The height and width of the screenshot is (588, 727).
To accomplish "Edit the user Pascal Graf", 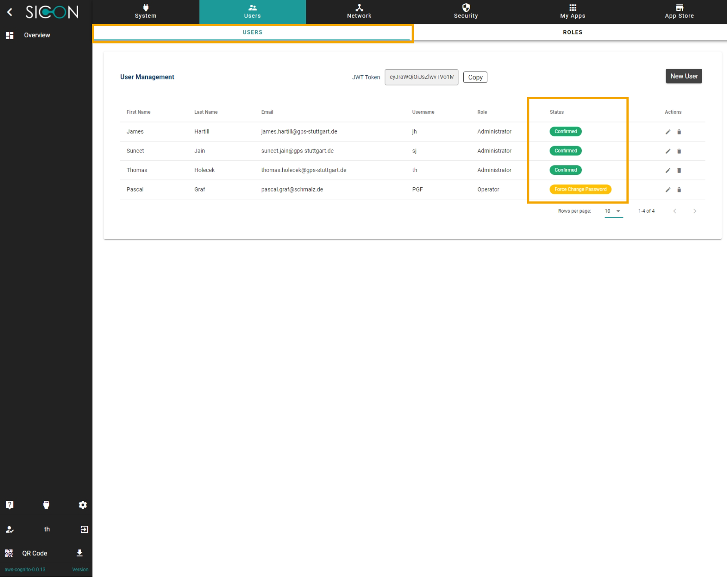I will (668, 189).
